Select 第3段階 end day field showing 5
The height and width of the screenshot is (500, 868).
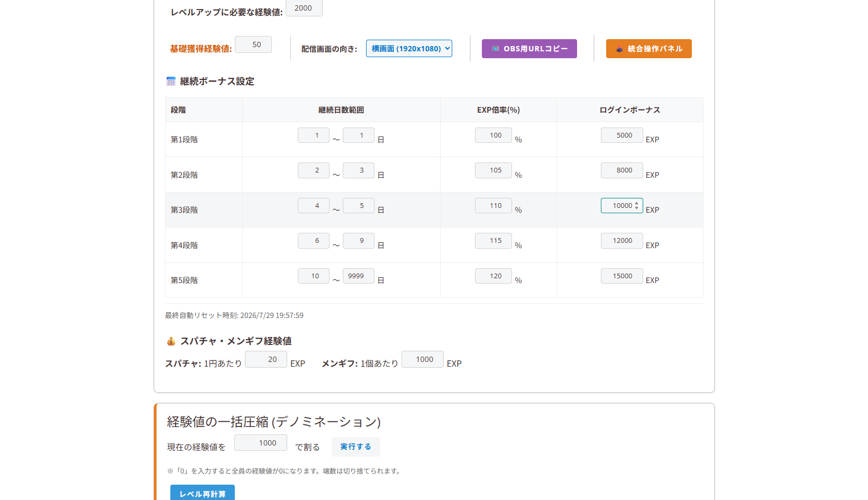pos(359,205)
